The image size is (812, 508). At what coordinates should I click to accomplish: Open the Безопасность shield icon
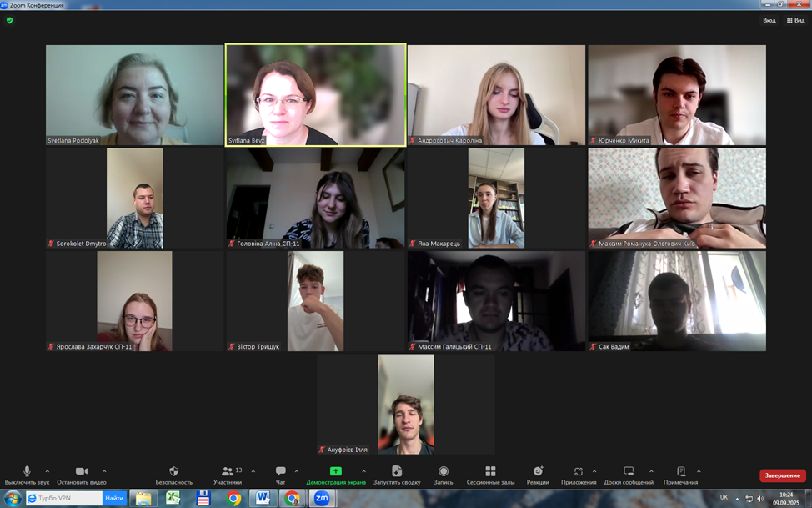(x=173, y=473)
